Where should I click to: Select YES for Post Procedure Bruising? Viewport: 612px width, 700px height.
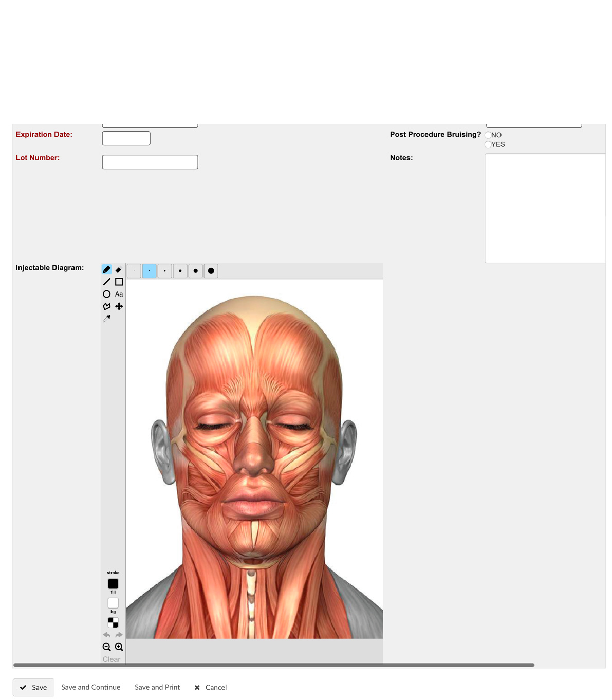tap(488, 144)
